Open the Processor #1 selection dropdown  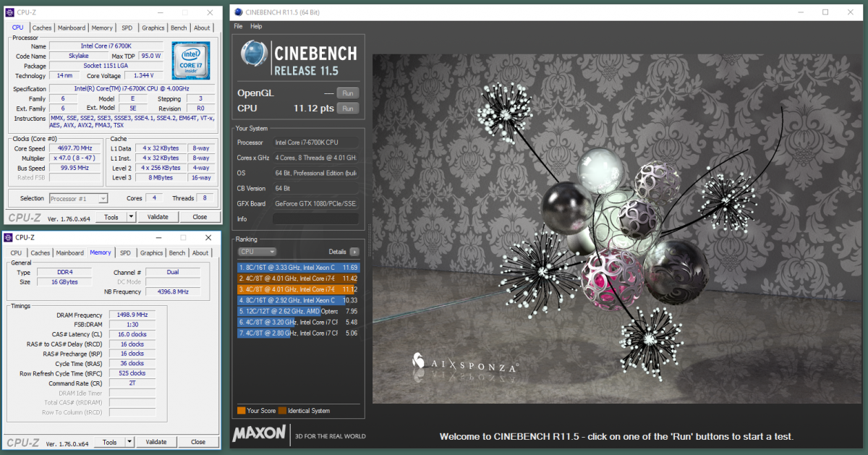tap(79, 198)
